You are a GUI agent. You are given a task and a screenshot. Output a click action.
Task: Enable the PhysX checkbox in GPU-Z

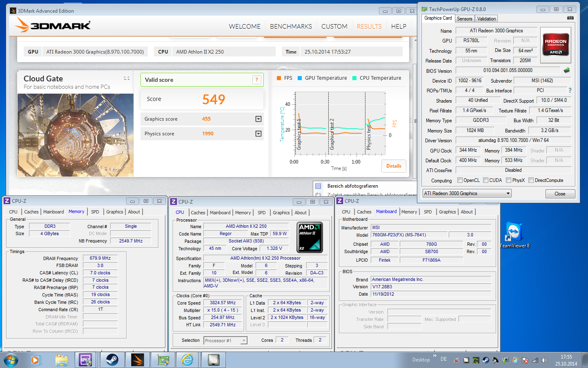click(509, 180)
